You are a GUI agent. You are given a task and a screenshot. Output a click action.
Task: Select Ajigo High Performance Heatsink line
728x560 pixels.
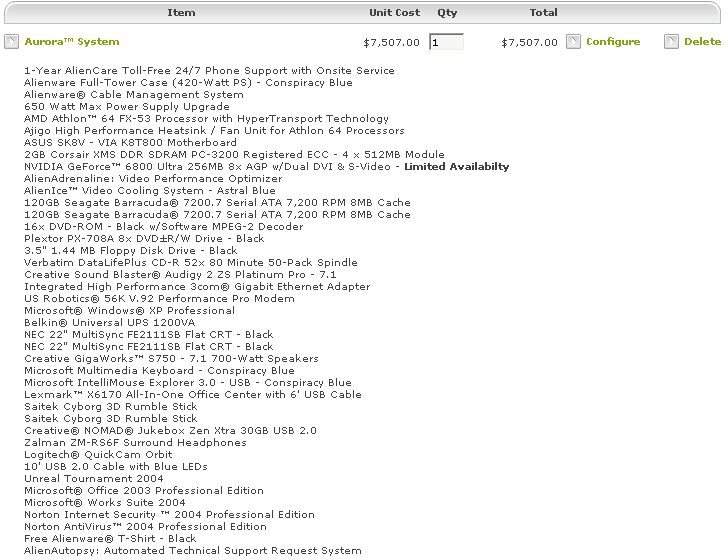[x=214, y=131]
